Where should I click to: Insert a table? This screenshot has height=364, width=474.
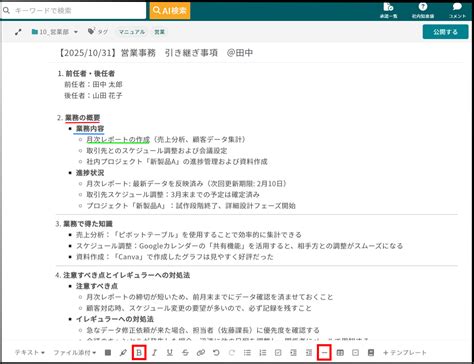[340, 352]
